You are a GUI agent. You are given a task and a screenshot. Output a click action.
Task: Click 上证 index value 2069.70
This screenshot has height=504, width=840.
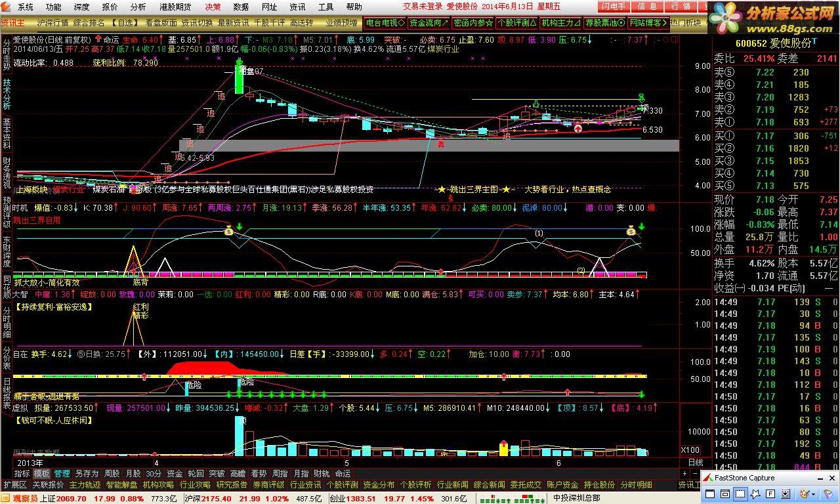(71, 499)
